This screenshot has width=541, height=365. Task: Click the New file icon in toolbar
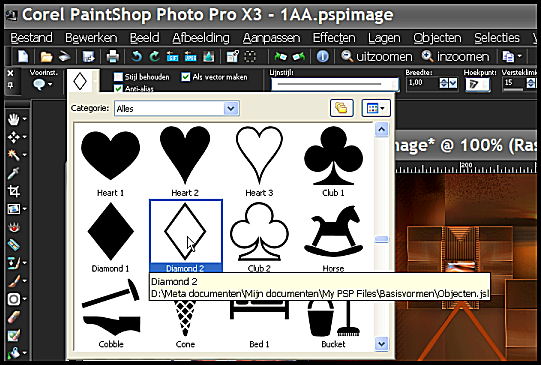coord(23,56)
